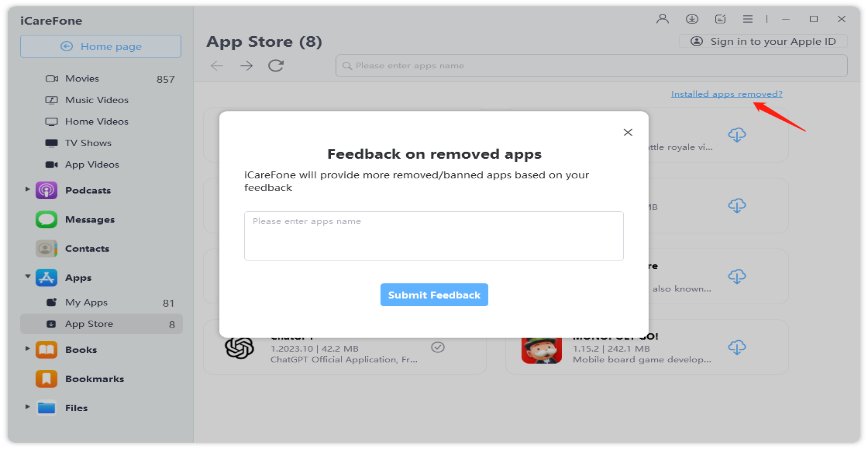Click the 'App Store (8)' heading

click(264, 42)
